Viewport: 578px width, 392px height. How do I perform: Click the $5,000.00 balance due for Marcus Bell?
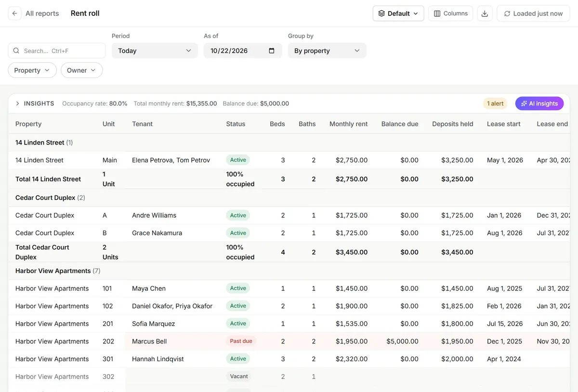click(x=402, y=341)
